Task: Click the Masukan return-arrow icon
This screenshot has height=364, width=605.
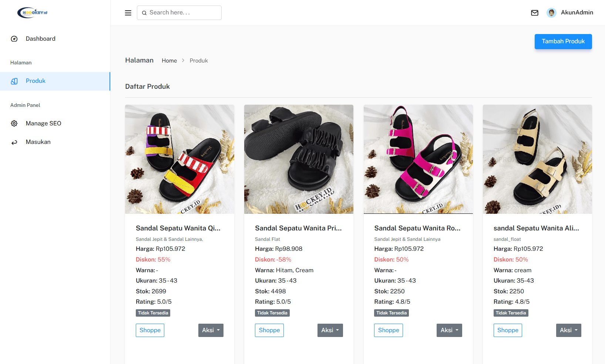Action: (x=14, y=142)
